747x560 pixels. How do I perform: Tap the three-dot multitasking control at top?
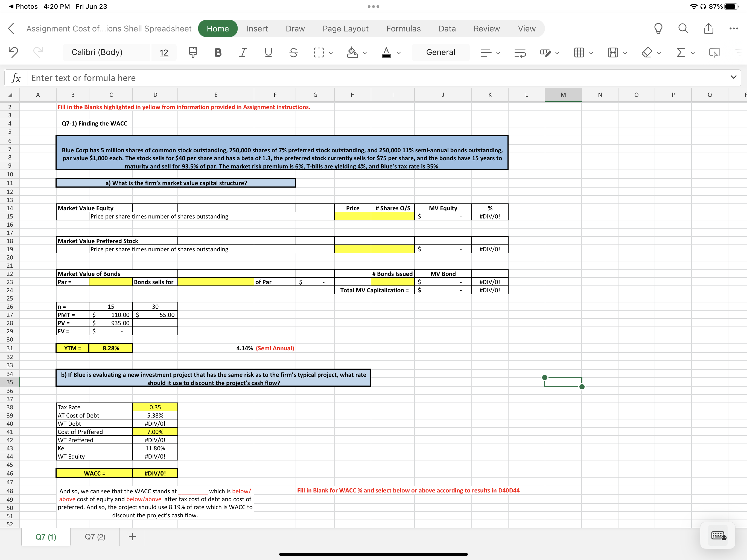pyautogui.click(x=373, y=6)
